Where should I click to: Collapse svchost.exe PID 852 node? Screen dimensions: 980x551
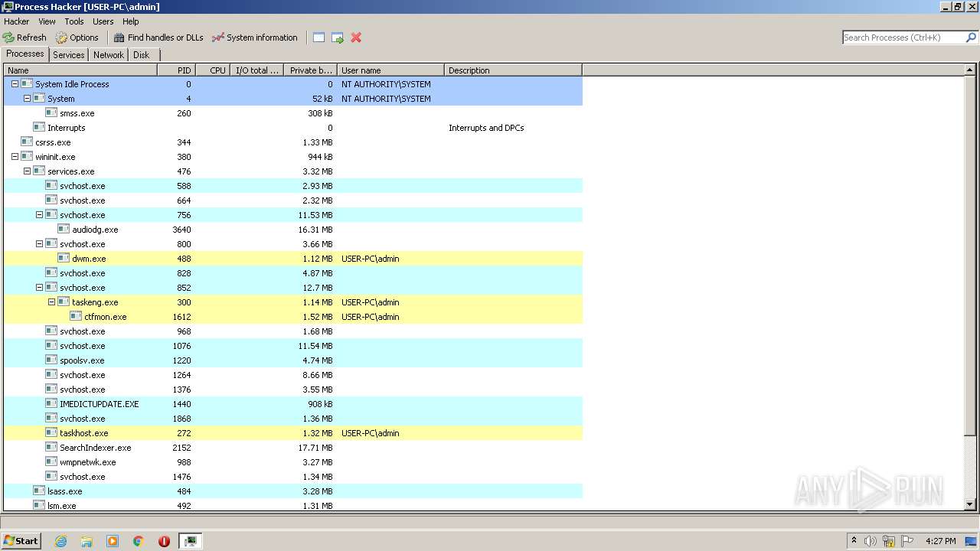pyautogui.click(x=39, y=288)
